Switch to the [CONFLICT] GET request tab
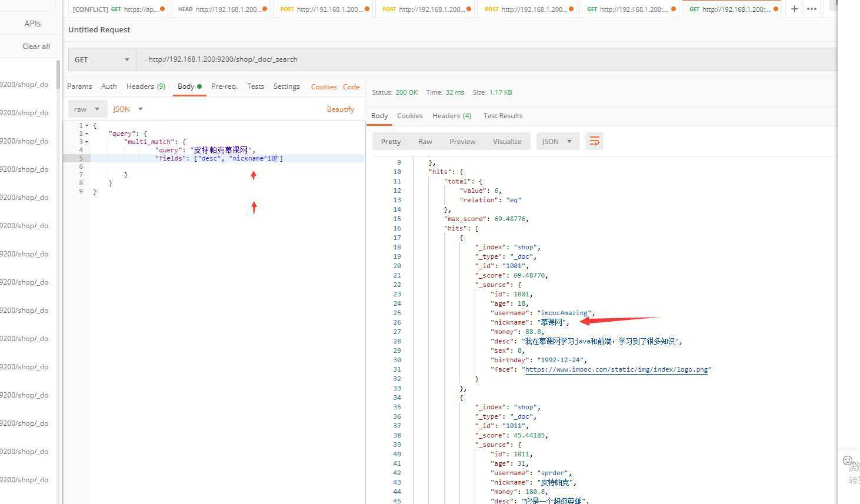 [x=119, y=9]
